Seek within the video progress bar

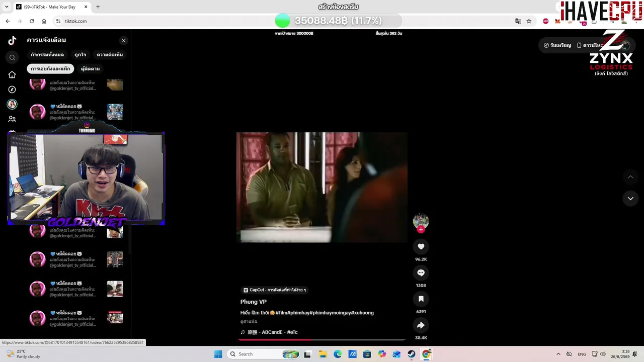click(322, 340)
